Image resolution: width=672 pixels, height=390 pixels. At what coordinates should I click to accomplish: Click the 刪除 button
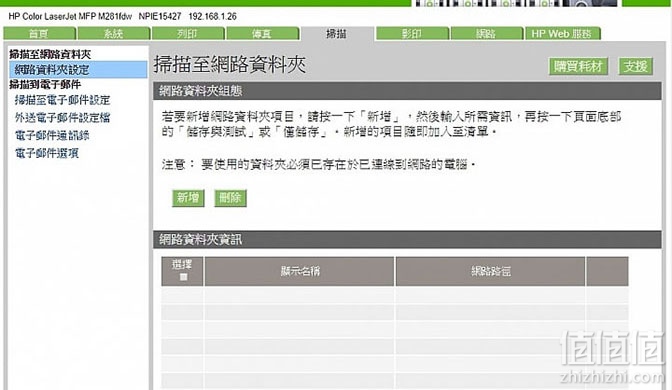click(x=230, y=198)
